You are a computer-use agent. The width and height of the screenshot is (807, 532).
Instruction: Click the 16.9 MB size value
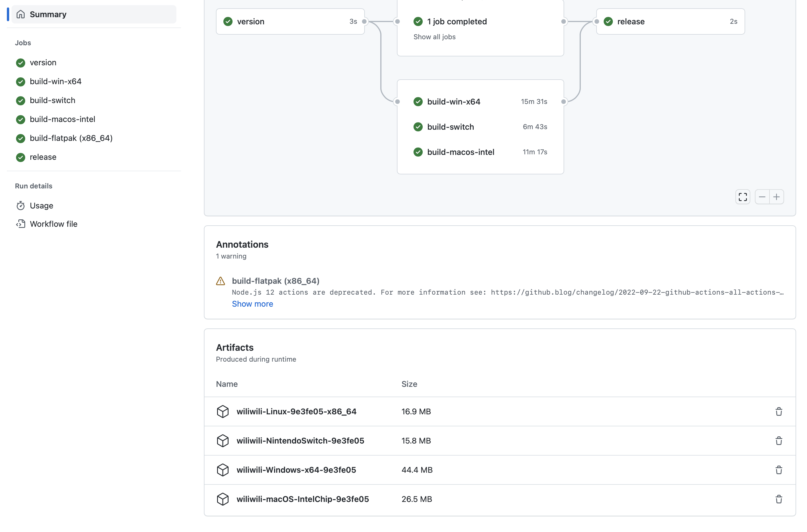416,411
